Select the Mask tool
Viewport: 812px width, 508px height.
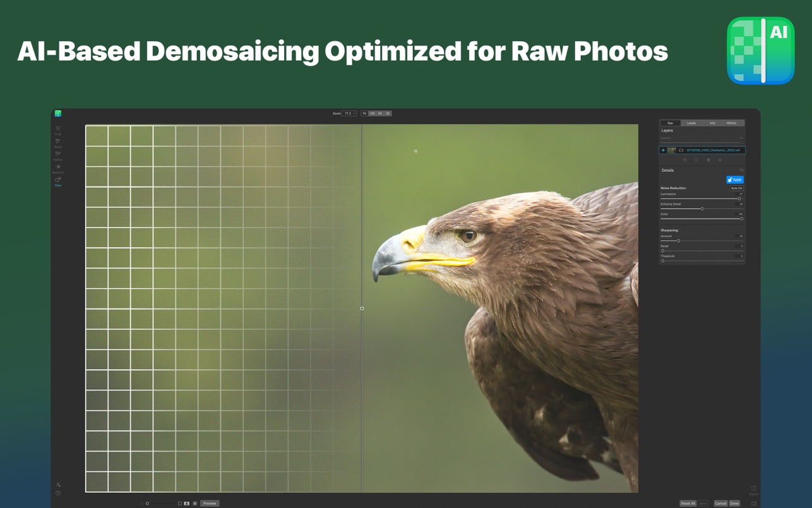point(57,142)
